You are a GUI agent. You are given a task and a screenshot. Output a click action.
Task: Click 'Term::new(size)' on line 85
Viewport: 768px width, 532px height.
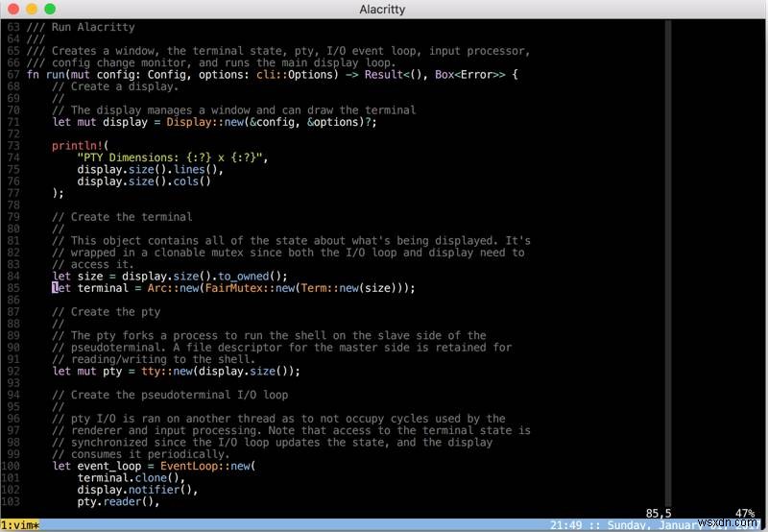[x=348, y=288]
